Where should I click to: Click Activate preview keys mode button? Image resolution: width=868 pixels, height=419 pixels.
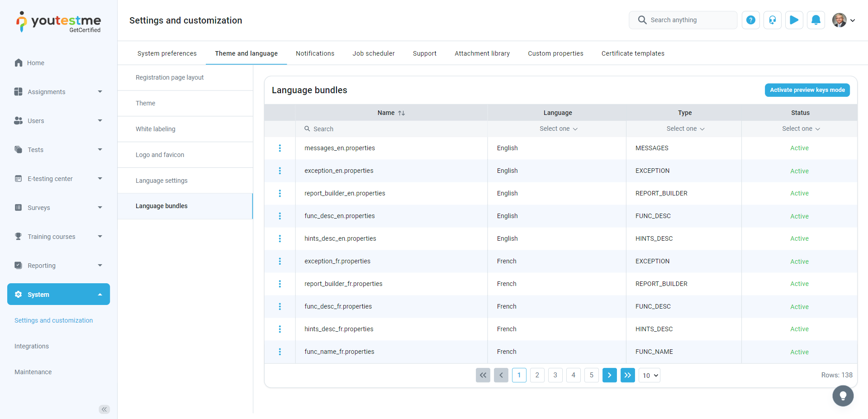[x=807, y=90]
